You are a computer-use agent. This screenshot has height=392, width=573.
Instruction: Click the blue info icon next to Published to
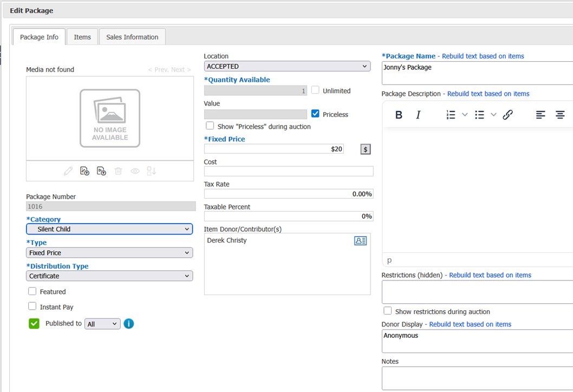[128, 324]
